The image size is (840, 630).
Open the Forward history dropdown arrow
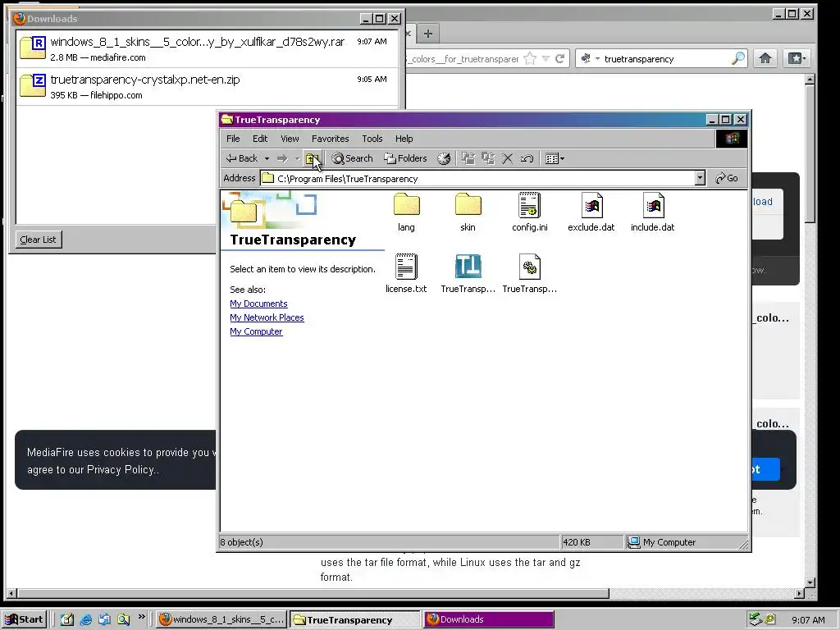tap(297, 158)
